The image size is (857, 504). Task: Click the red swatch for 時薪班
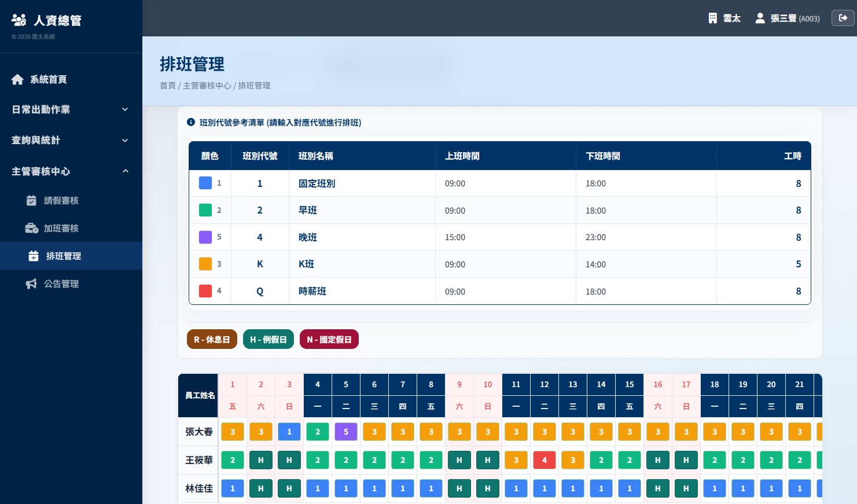[205, 290]
